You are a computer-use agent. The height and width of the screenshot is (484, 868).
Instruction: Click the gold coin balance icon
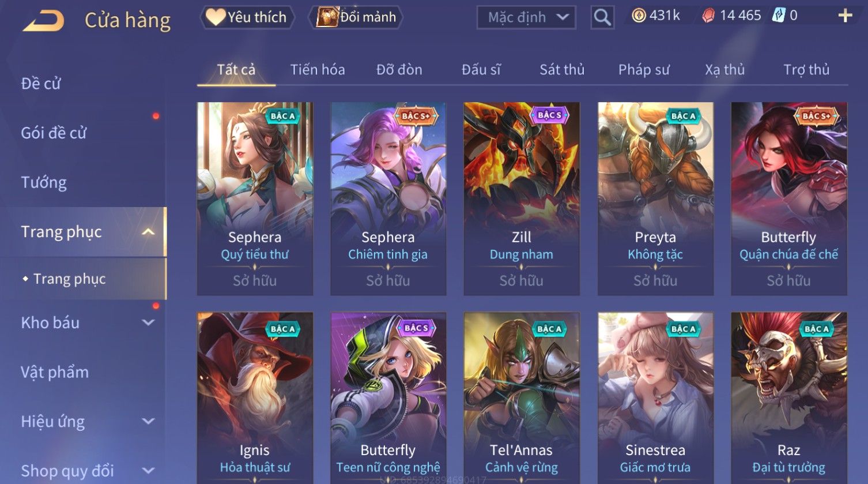pyautogui.click(x=639, y=16)
